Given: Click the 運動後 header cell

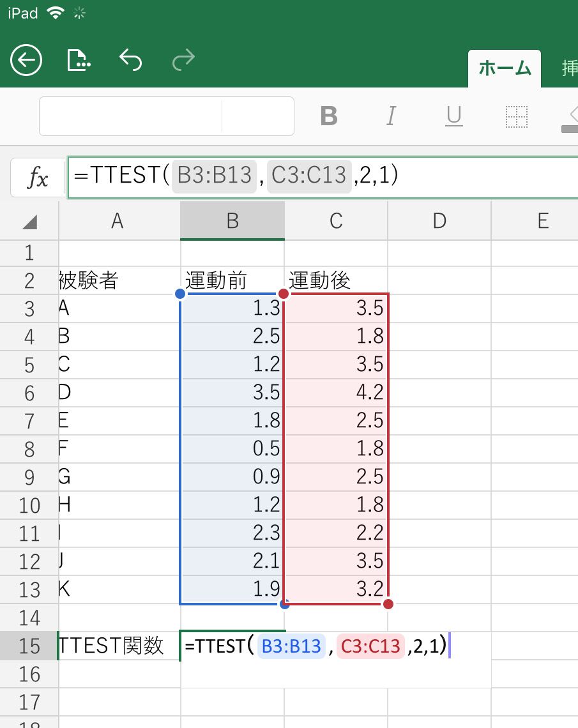Looking at the screenshot, I should click(x=336, y=280).
